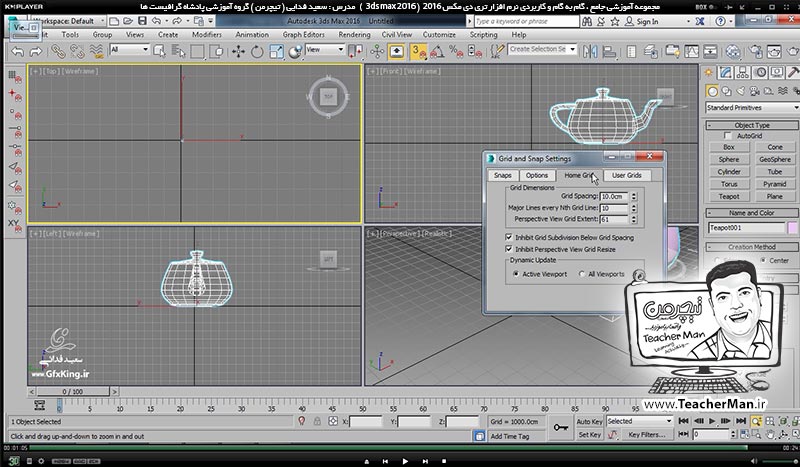Toggle the Set Key mode button
This screenshot has width=800, height=467.
(x=589, y=435)
